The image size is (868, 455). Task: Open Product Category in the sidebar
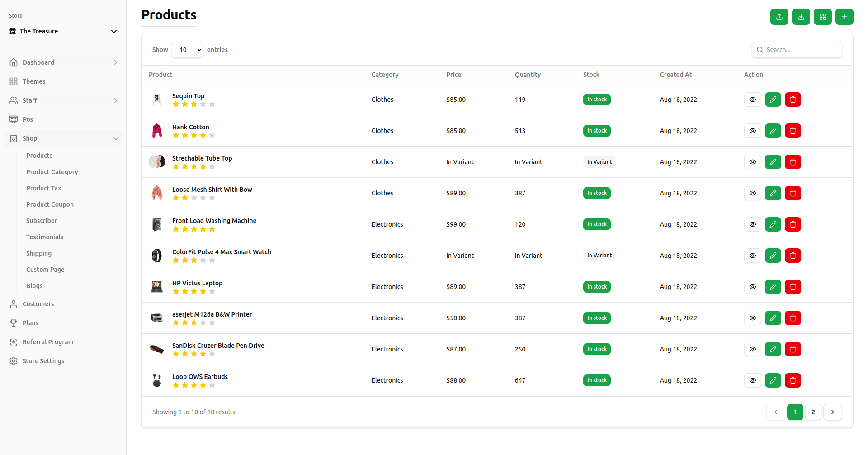coord(52,172)
